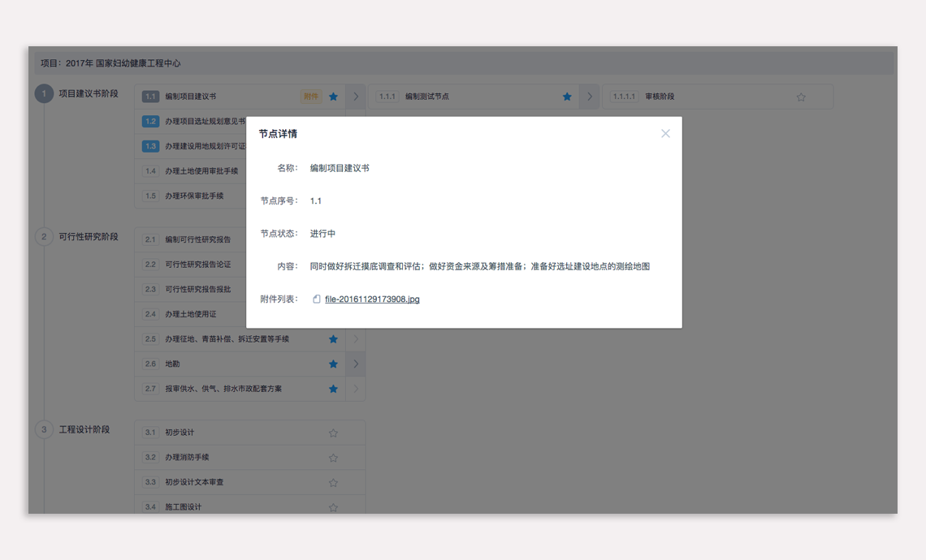Star the 3.1 初步设计 node
Screen dimensions: 926x560
[x=333, y=433]
